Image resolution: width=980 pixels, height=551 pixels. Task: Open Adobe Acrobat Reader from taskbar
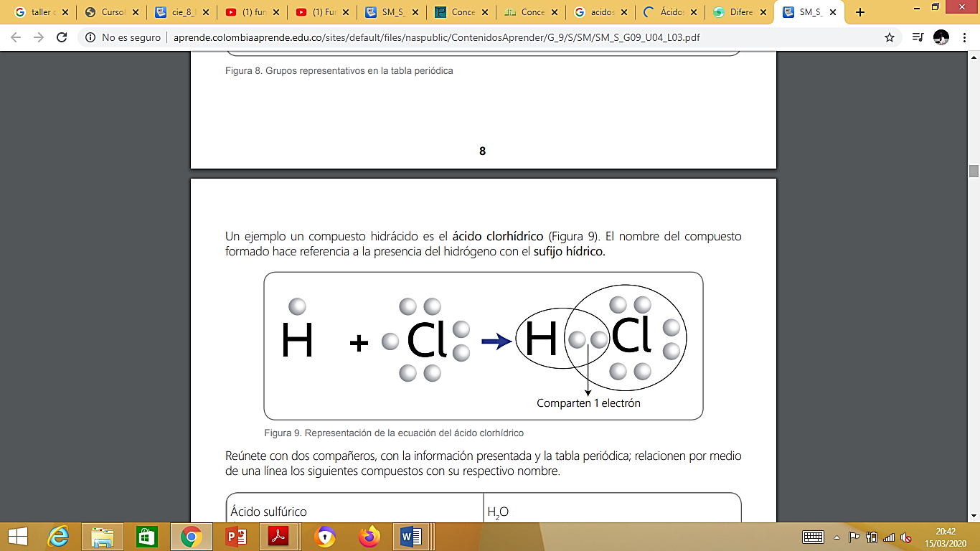278,536
